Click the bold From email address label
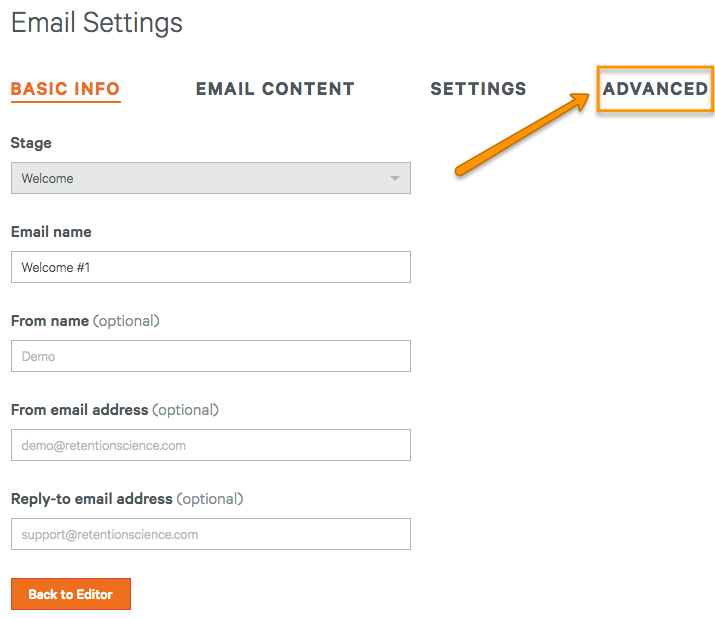The width and height of the screenshot is (715, 619). point(79,410)
